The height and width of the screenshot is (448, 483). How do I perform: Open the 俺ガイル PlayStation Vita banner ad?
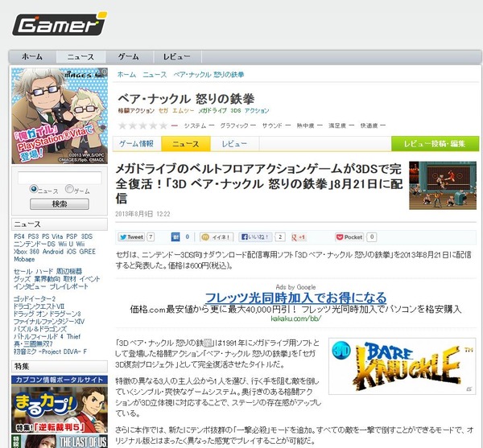(60, 116)
